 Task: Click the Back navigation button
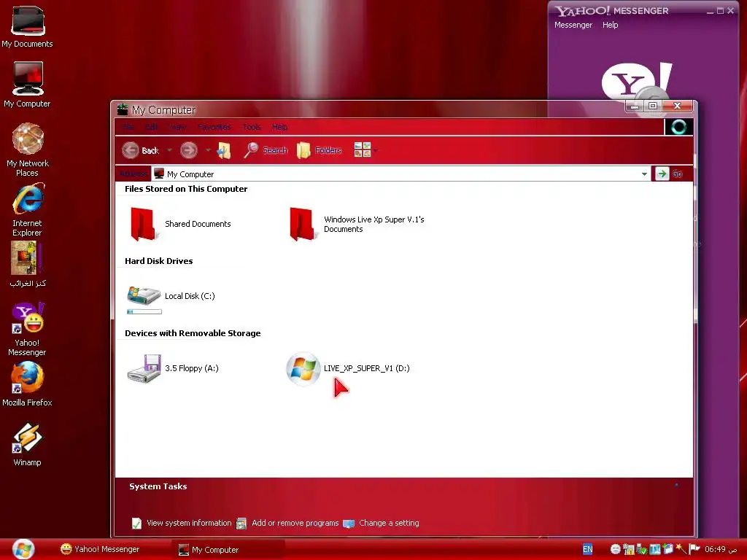[140, 150]
